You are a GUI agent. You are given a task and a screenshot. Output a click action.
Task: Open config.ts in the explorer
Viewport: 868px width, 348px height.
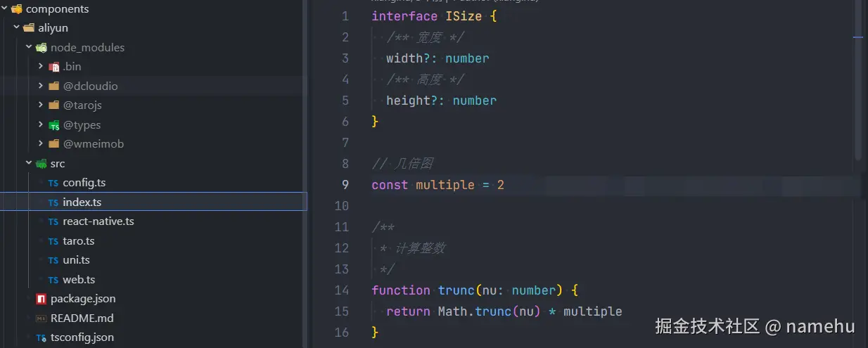(153, 182)
